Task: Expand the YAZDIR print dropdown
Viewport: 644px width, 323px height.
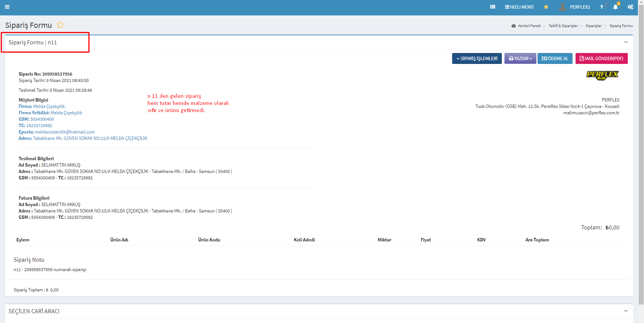Action: pos(520,59)
